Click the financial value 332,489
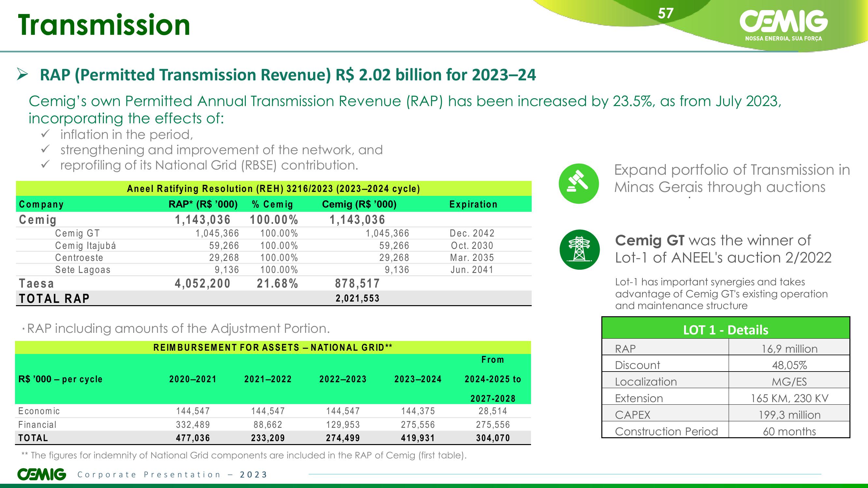The height and width of the screenshot is (488, 868). click(193, 425)
